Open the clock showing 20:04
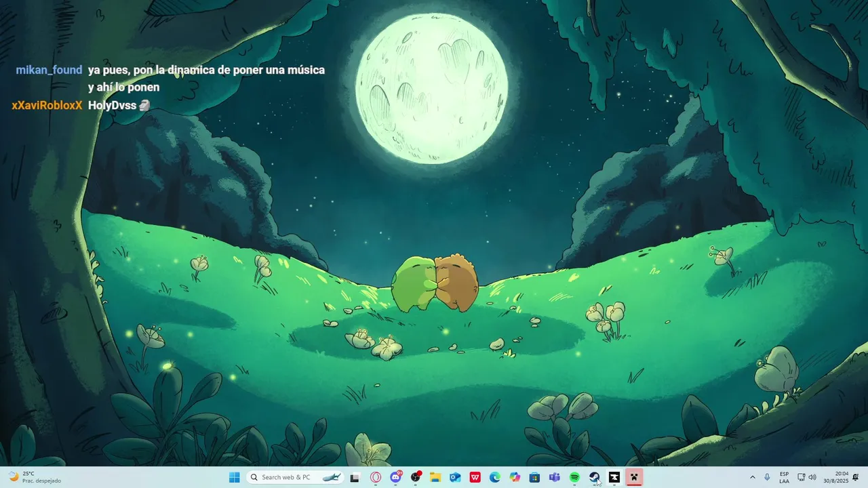 point(835,477)
